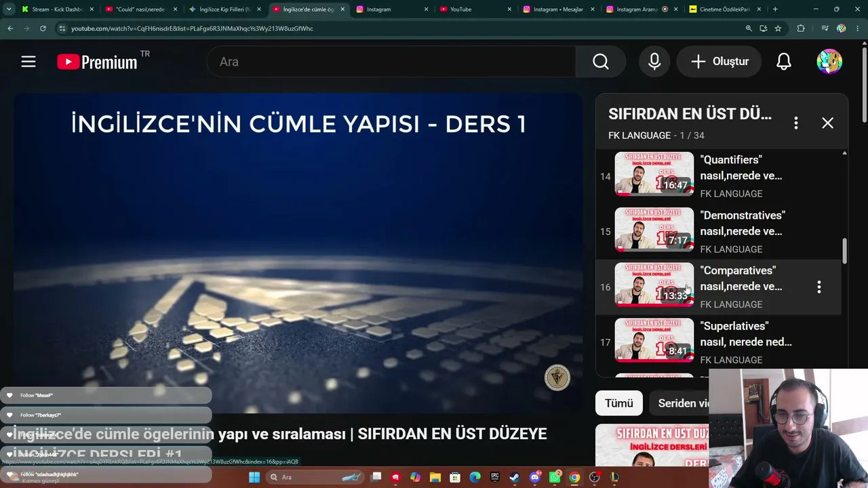Open Copilot from the taskbar
Viewport: 868px width, 488px height.
[415, 477]
